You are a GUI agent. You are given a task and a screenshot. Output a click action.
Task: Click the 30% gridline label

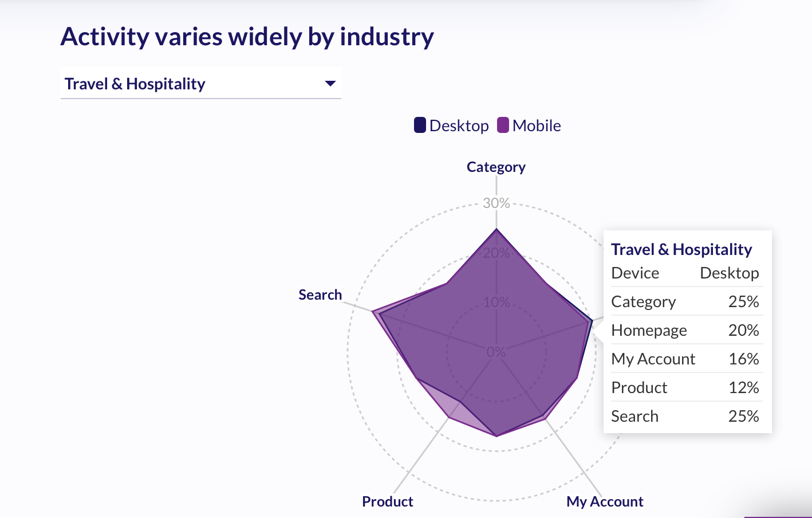point(496,203)
